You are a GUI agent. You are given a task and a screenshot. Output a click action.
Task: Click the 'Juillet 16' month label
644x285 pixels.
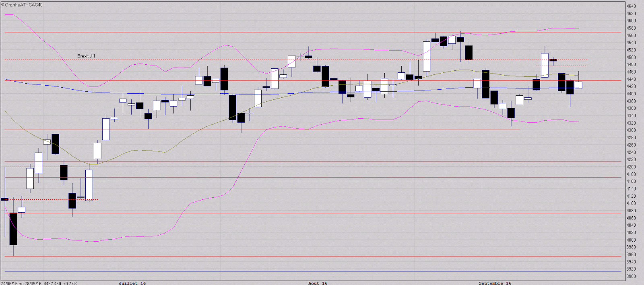coord(132,283)
